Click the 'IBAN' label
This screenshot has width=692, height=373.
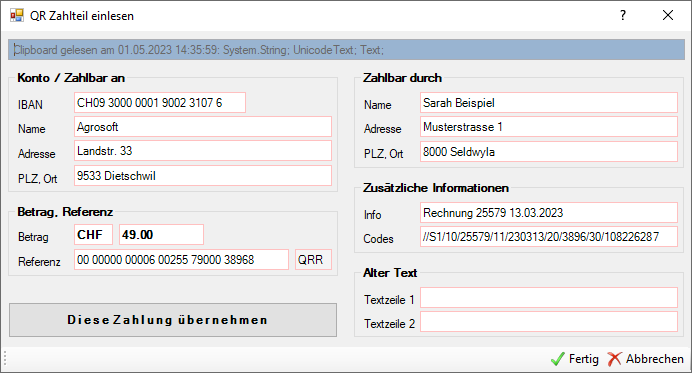coord(30,105)
